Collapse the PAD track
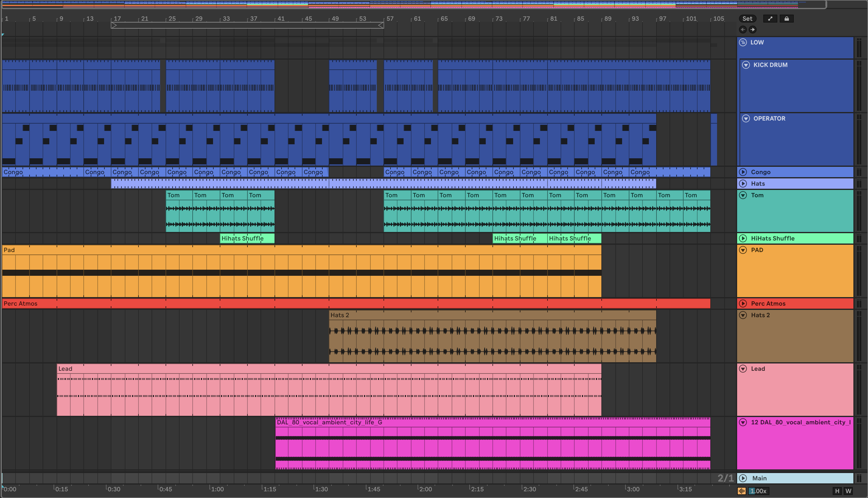 (743, 250)
